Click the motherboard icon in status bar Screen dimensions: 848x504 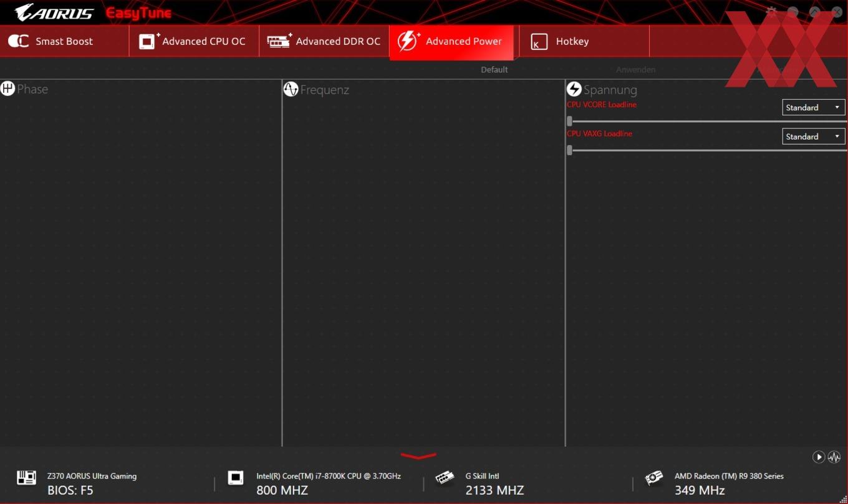pyautogui.click(x=26, y=478)
